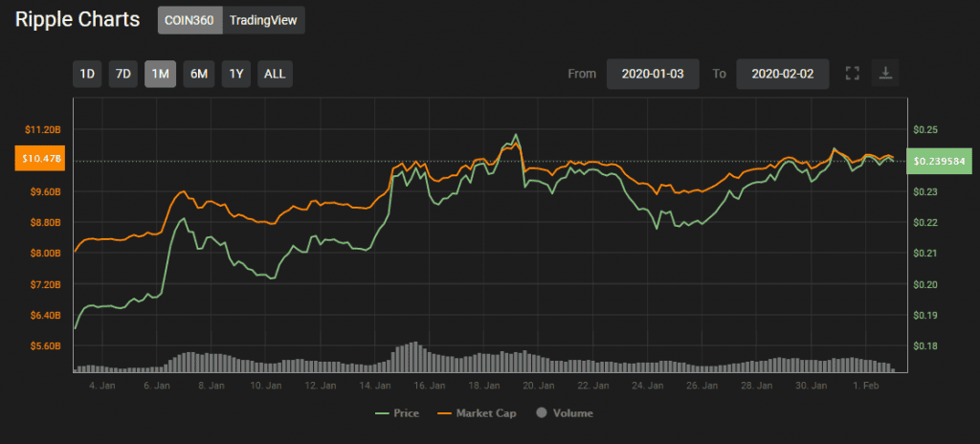
Task: Click the 20. Jan axis date marker
Action: pos(538,386)
